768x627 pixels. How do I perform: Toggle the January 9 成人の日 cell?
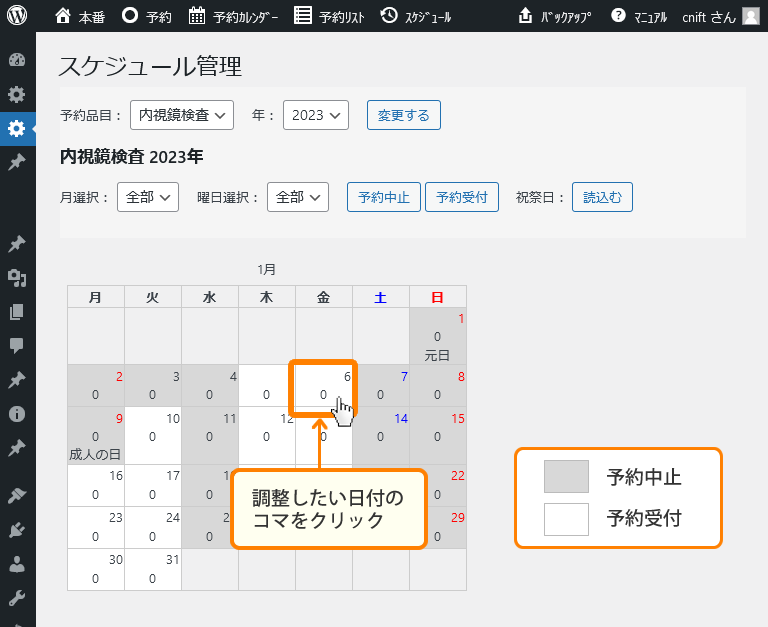pyautogui.click(x=96, y=435)
